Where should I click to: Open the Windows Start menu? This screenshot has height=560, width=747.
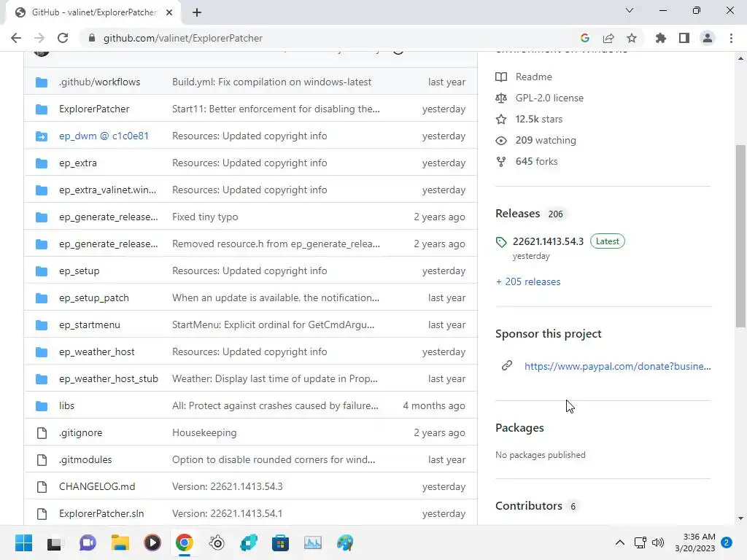pyautogui.click(x=23, y=542)
